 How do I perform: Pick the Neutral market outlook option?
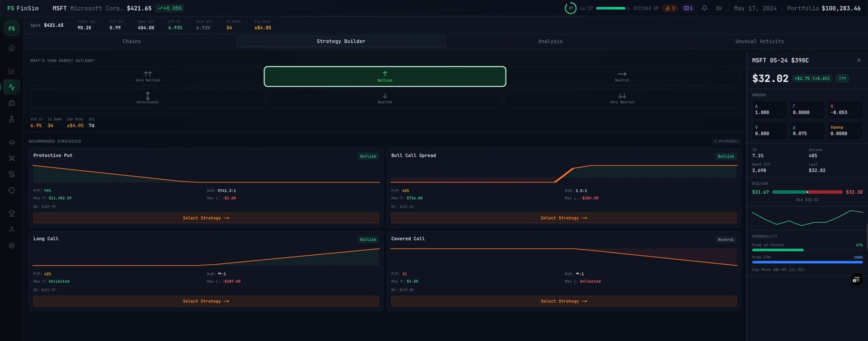click(622, 76)
